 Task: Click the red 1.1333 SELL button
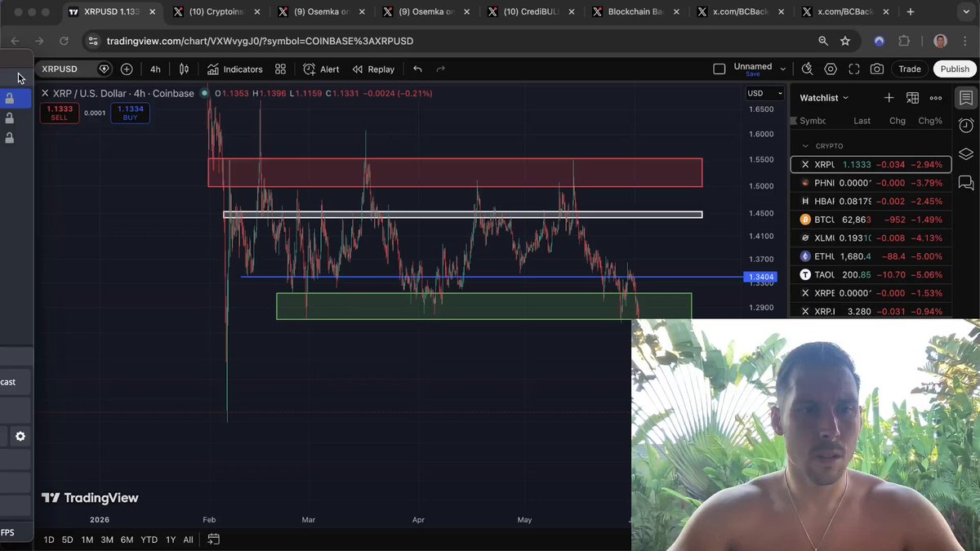click(x=59, y=113)
